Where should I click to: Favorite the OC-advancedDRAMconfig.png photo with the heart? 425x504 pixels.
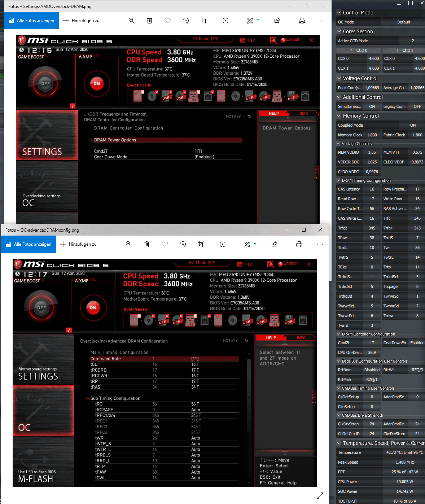coord(165,244)
